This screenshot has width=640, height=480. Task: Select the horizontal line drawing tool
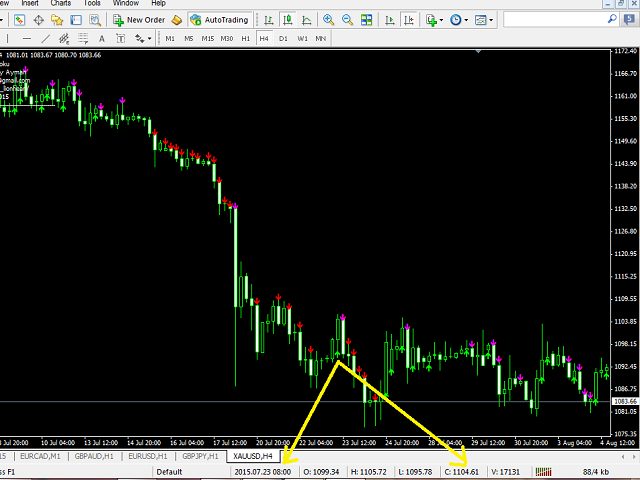point(27,39)
